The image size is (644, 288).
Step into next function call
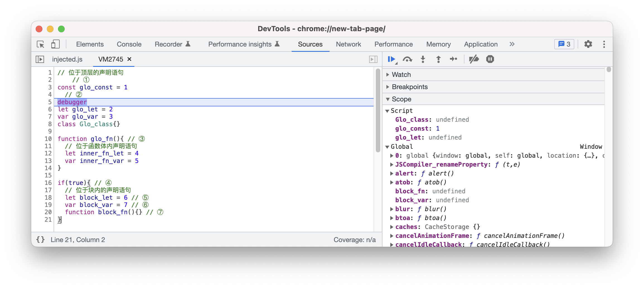[423, 59]
